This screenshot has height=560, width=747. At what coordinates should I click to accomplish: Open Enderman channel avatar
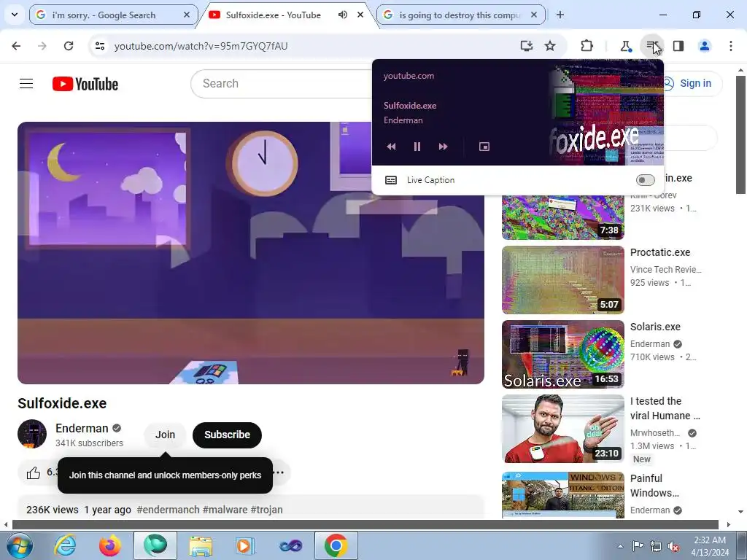pyautogui.click(x=32, y=434)
